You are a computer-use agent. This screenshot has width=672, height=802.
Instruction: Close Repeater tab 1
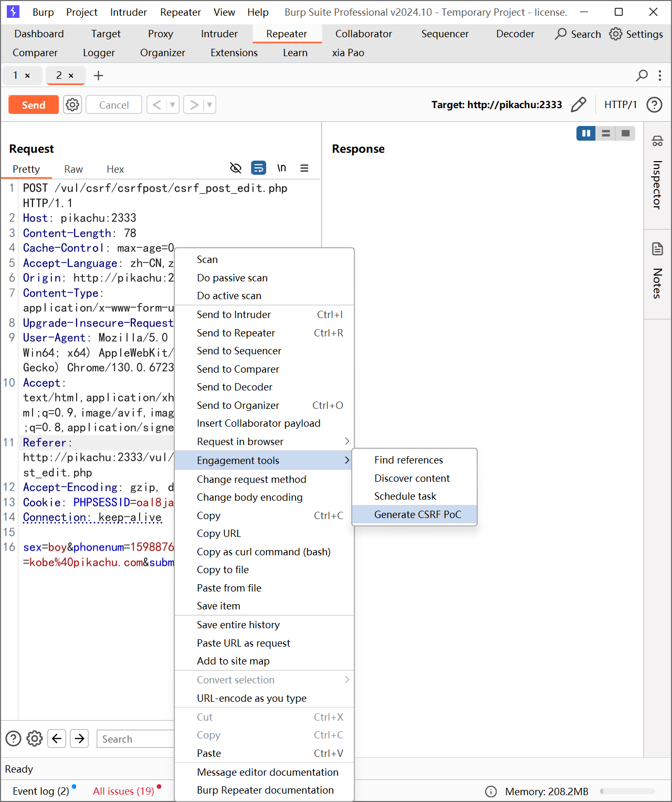click(27, 76)
